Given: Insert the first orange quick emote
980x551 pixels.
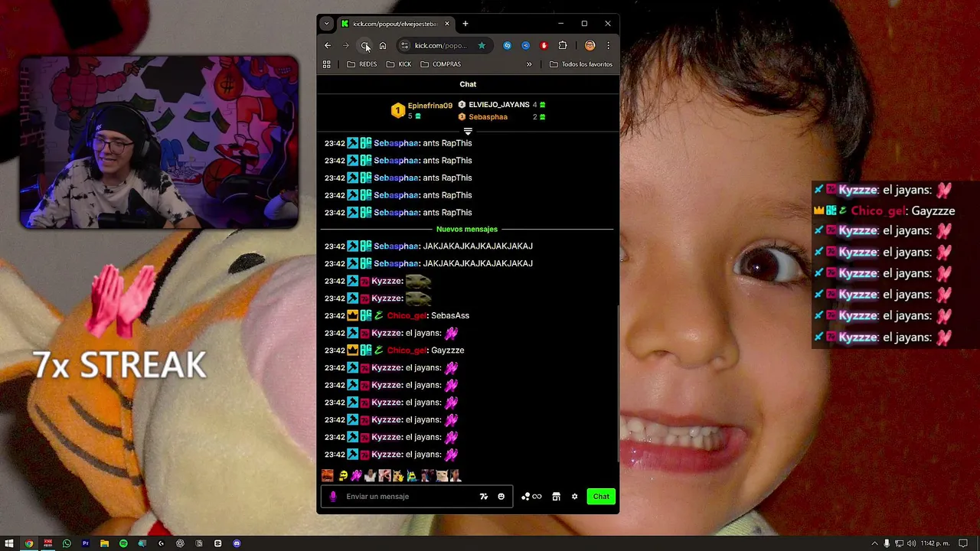Looking at the screenshot, I should [x=328, y=476].
